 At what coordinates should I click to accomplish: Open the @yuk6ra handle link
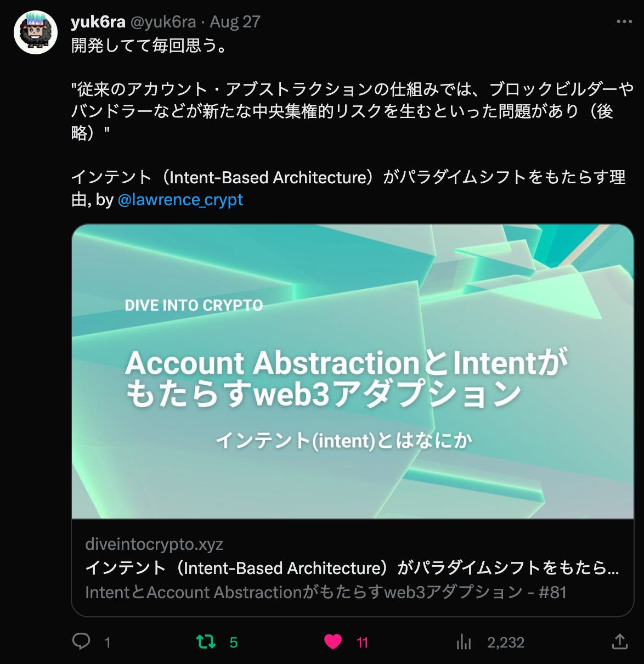163,22
